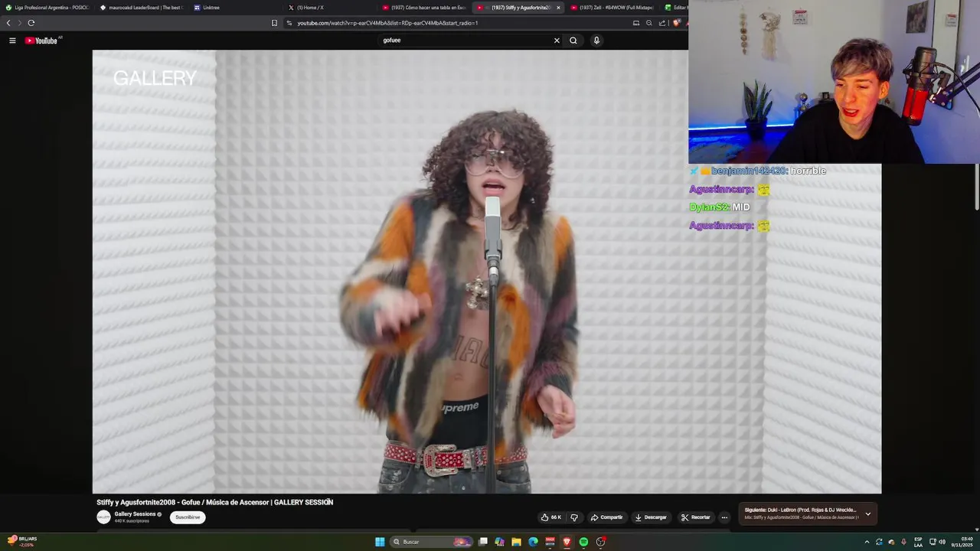The width and height of the screenshot is (980, 551).
Task: Open the Gallery Sessions channel name
Action: click(x=135, y=514)
